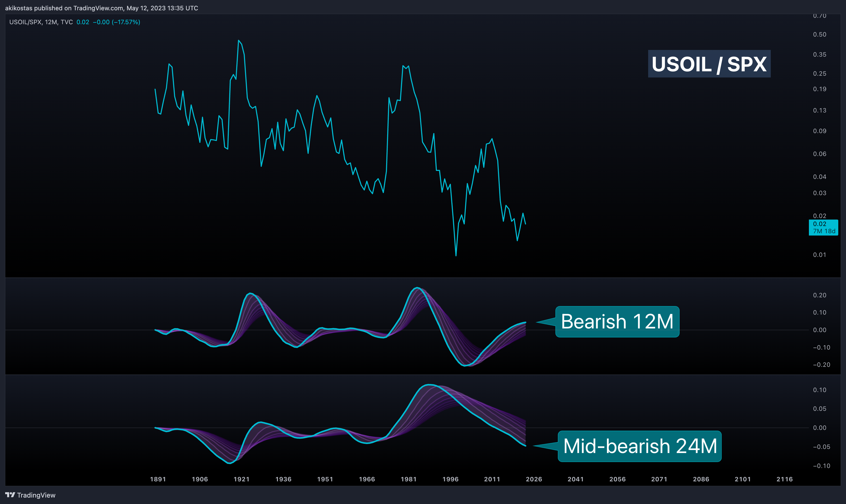The width and height of the screenshot is (846, 504).
Task: Click the 0.06 price scale label
Action: [820, 154]
